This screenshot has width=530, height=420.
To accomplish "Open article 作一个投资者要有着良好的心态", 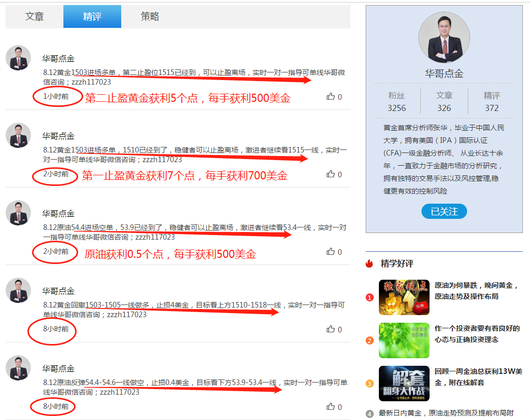I will click(477, 334).
